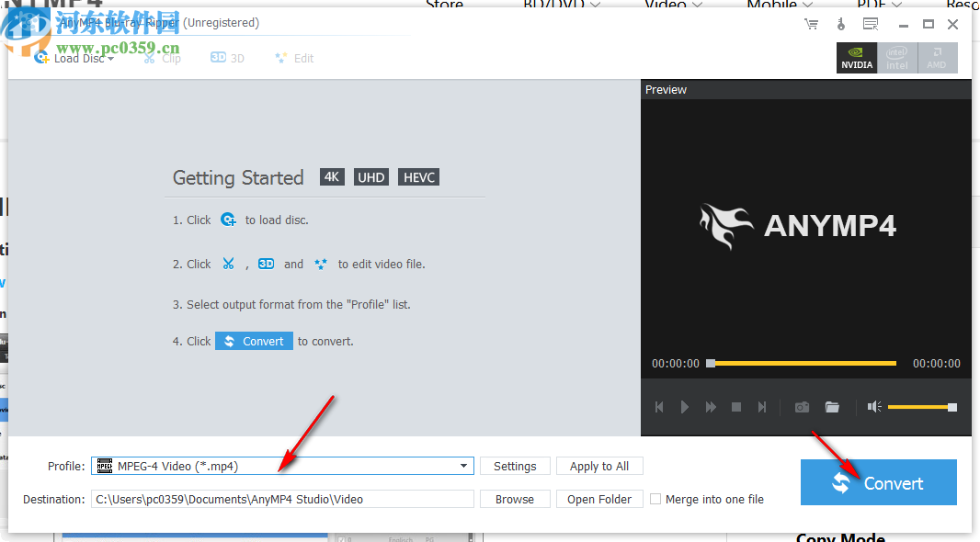Toggle NVIDIA acceleration badge
The image size is (980, 542).
[857, 58]
